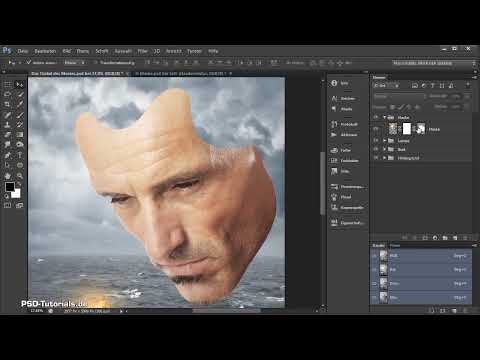480x360 pixels.
Task: Toggle visibility of the Rot channel
Action: [375, 269]
